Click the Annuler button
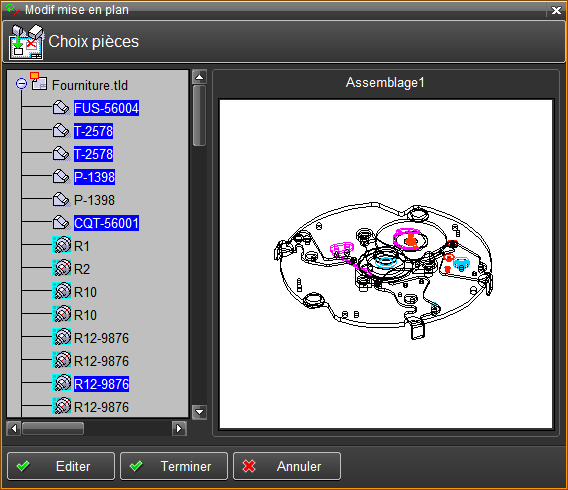 287,466
